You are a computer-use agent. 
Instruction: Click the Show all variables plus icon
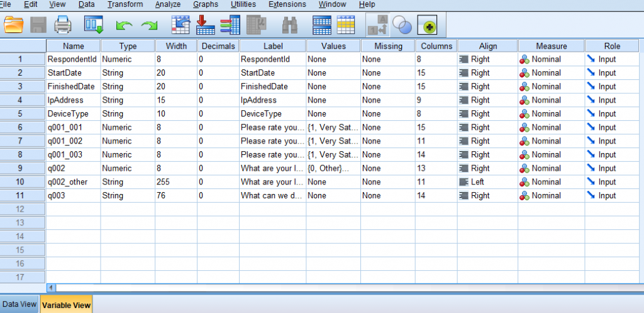click(427, 25)
